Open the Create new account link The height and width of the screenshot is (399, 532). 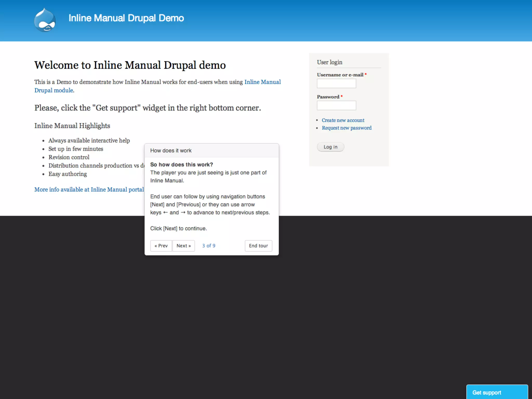pyautogui.click(x=343, y=120)
